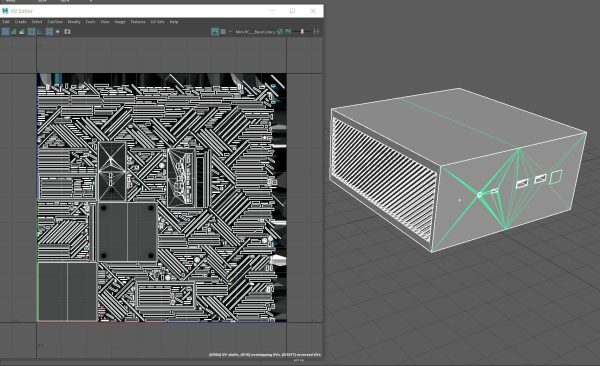Open the Textures menu in UV Editor
The image size is (600, 366).
138,22
